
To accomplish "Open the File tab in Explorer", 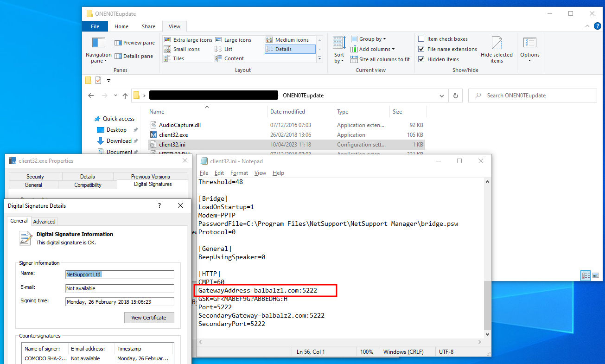I will (95, 26).
